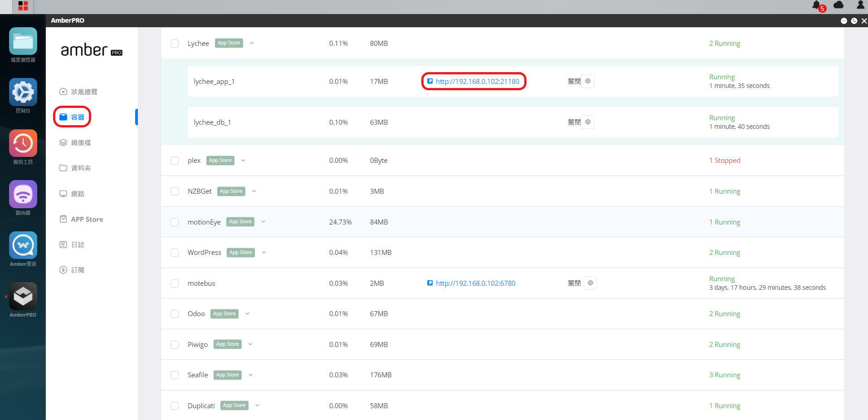The image size is (868, 420).
Task: Tick the motionEye checkbox
Action: coord(175,222)
